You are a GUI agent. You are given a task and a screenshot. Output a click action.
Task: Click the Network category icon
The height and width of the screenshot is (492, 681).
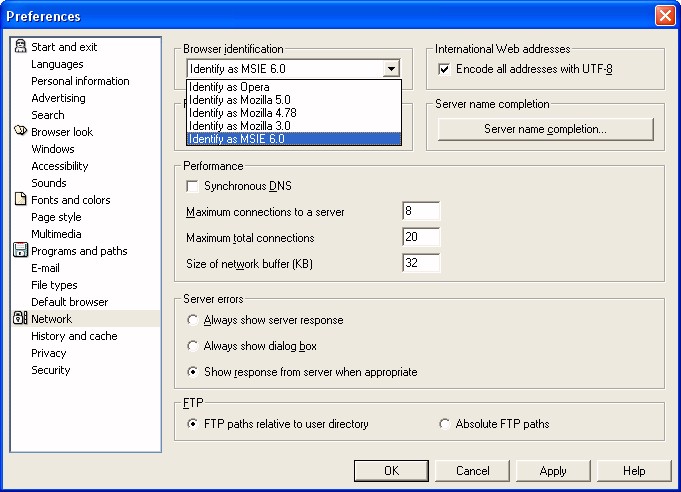pos(20,319)
